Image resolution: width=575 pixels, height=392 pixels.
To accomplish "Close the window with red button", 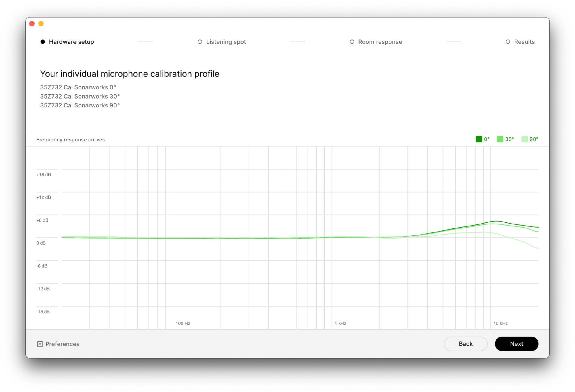I will point(32,24).
